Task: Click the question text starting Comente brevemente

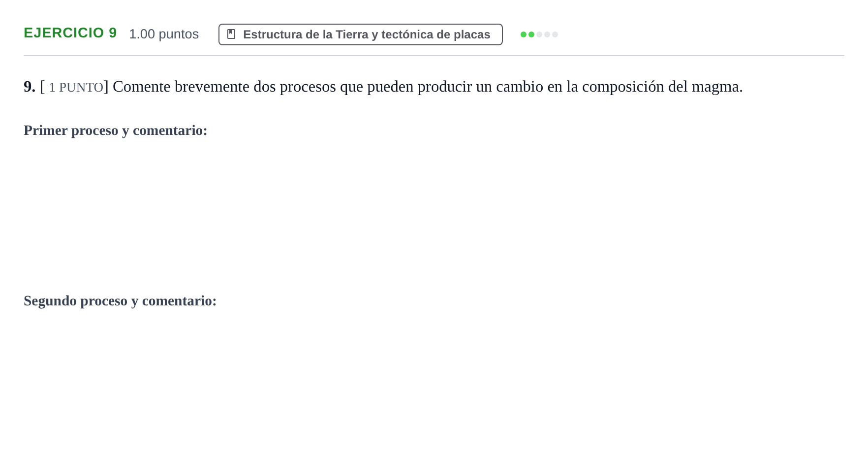Action: point(428,87)
